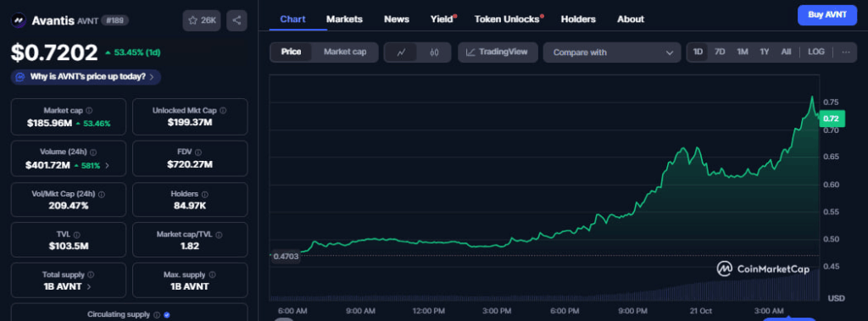The width and height of the screenshot is (868, 321).
Task: Click Why is AVNT's price up today
Action: pyautogui.click(x=86, y=77)
